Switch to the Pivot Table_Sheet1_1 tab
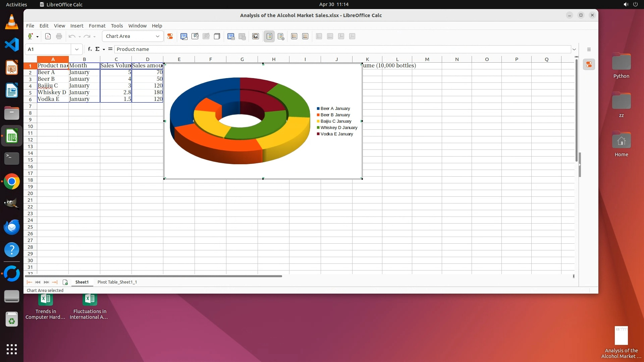Image resolution: width=644 pixels, height=362 pixels. (x=117, y=282)
